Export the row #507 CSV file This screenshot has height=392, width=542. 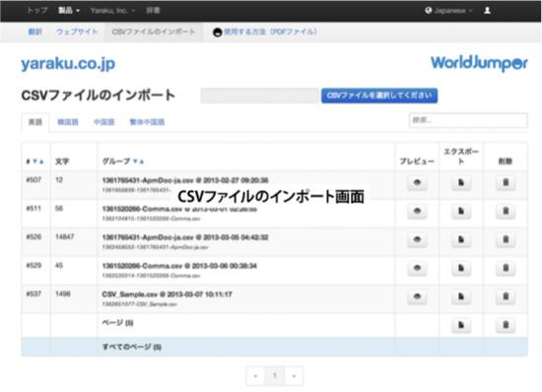click(461, 182)
